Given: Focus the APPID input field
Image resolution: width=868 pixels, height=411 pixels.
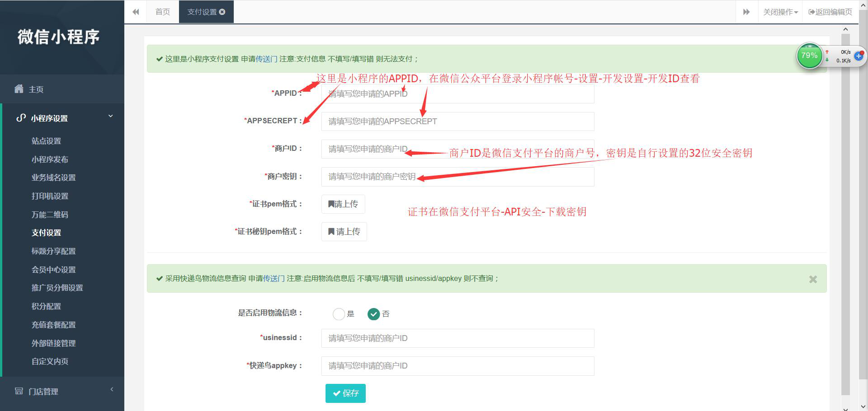Looking at the screenshot, I should click(x=458, y=94).
